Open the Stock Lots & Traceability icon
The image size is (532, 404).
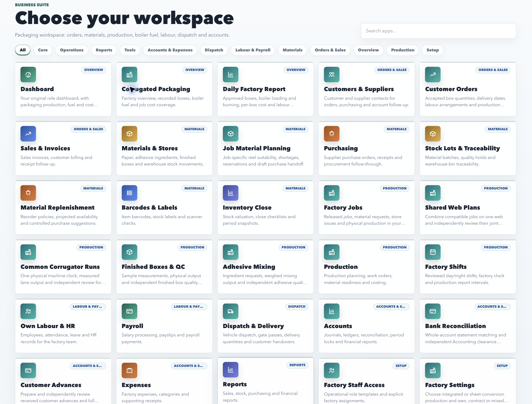coord(433,134)
